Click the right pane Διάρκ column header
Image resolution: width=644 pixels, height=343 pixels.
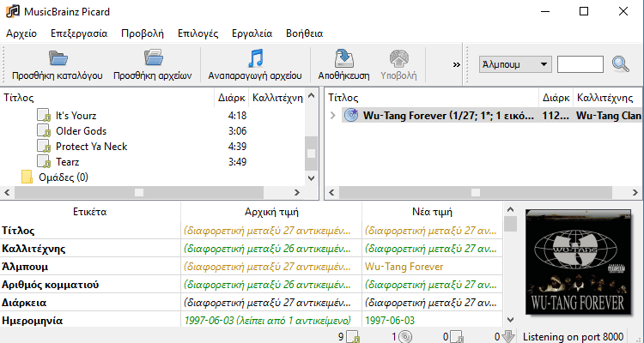click(x=556, y=98)
